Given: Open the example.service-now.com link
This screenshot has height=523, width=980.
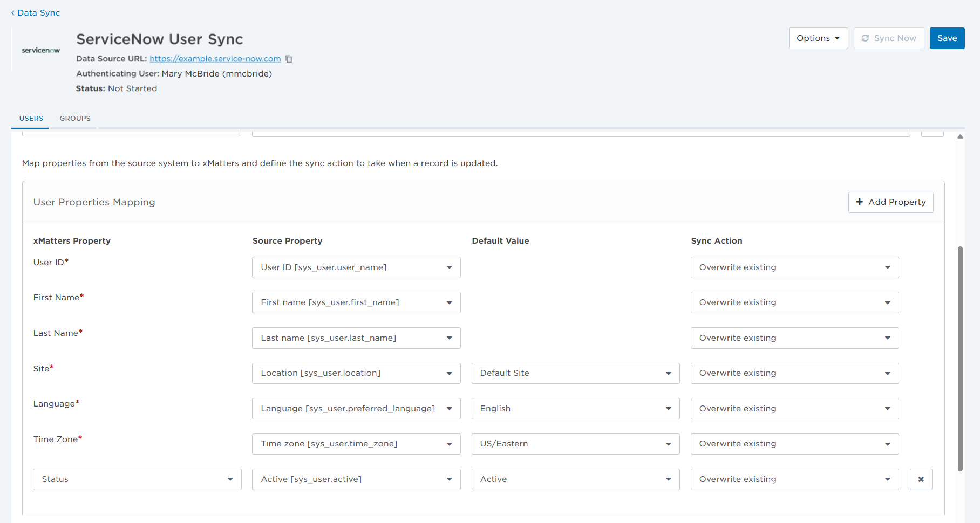Looking at the screenshot, I should coord(215,59).
